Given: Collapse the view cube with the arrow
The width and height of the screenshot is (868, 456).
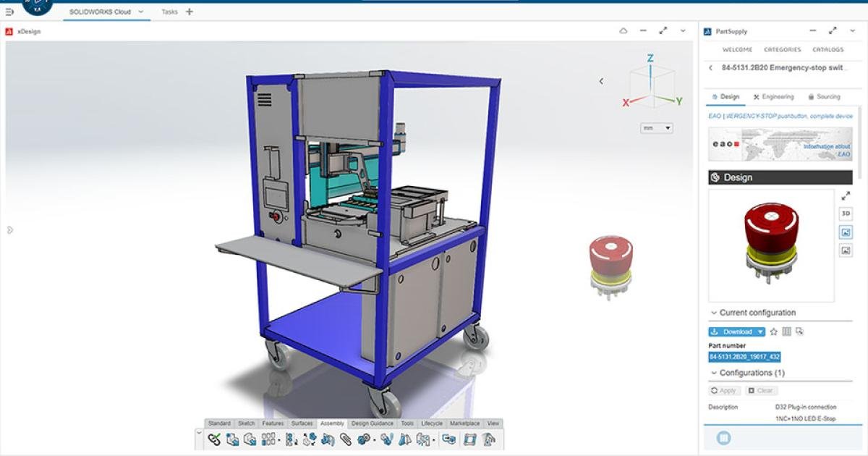Looking at the screenshot, I should coord(602,81).
